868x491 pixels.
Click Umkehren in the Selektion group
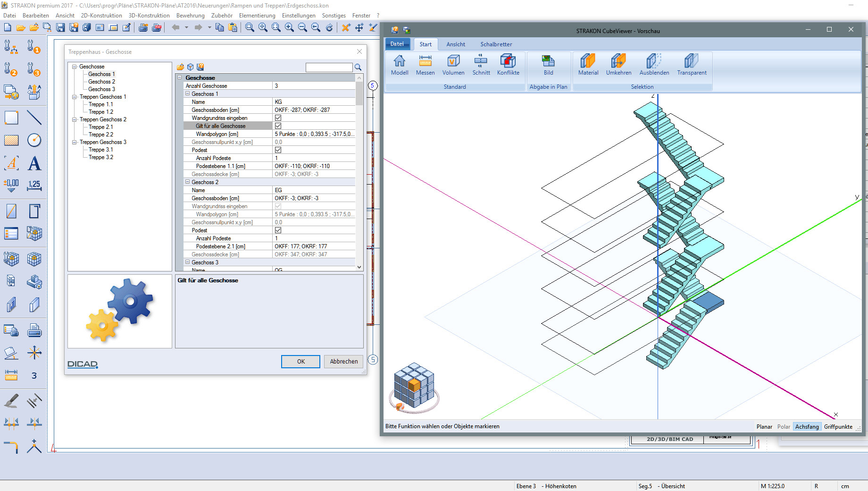618,65
